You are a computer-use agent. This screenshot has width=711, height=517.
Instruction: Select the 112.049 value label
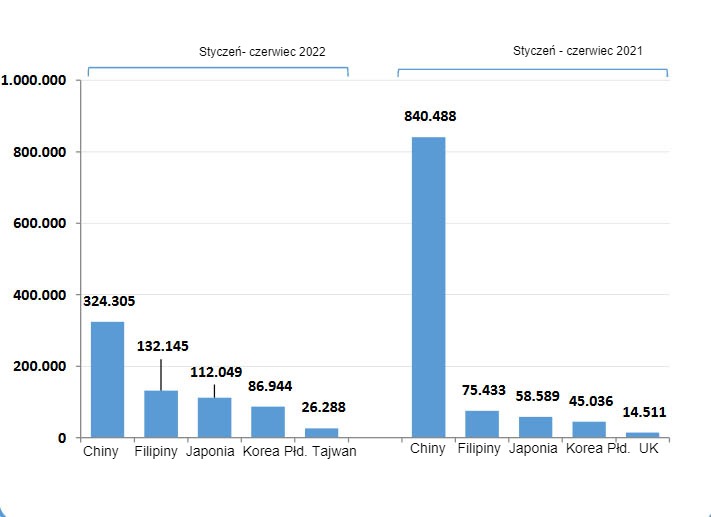tap(215, 372)
